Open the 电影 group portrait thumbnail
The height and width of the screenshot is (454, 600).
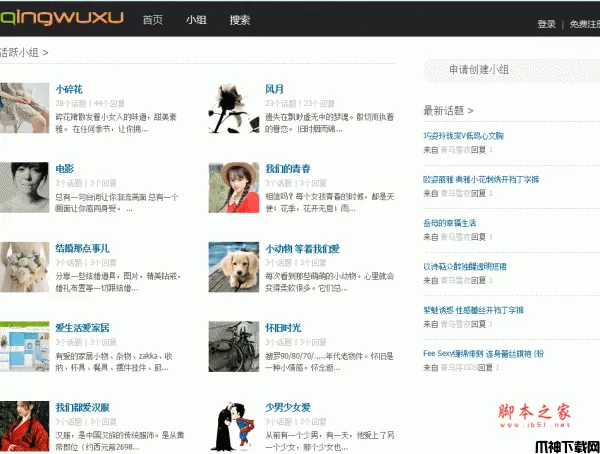pyautogui.click(x=24, y=188)
